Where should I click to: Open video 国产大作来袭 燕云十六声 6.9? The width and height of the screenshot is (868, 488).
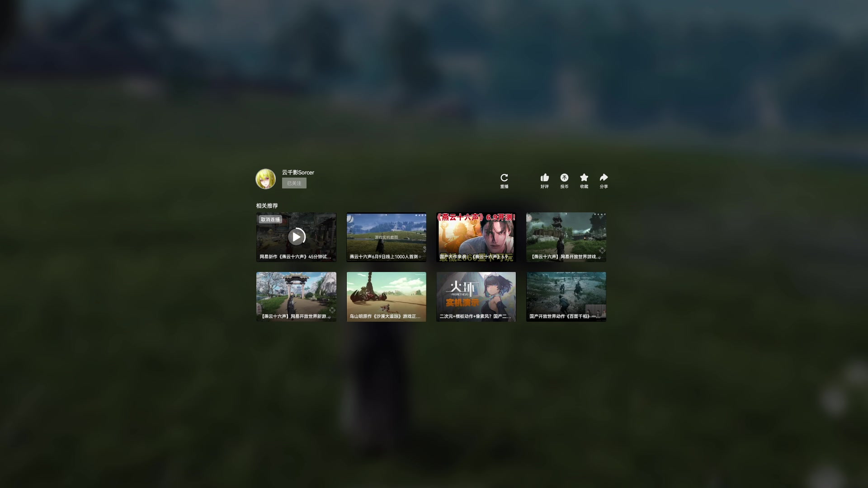(476, 237)
